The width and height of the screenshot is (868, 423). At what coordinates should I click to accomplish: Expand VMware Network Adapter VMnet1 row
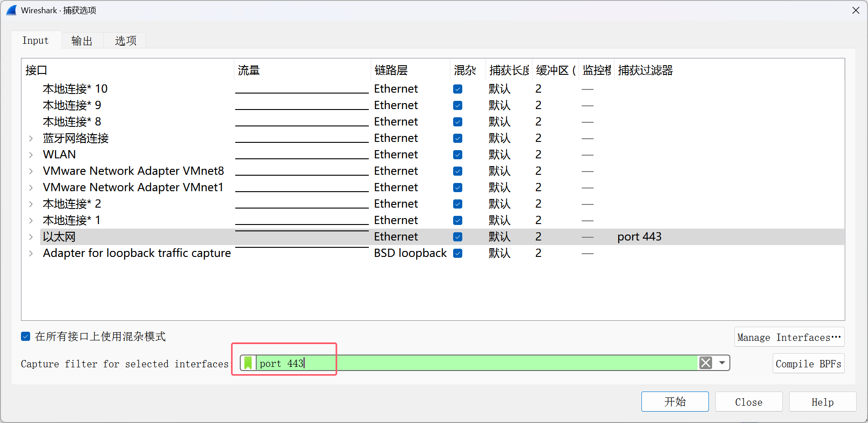click(x=31, y=188)
